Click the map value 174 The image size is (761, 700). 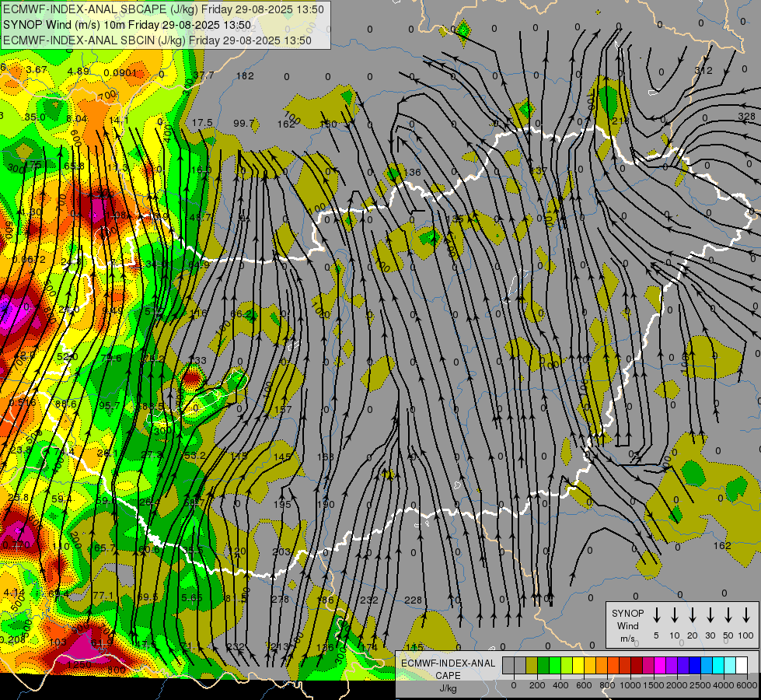tap(369, 648)
